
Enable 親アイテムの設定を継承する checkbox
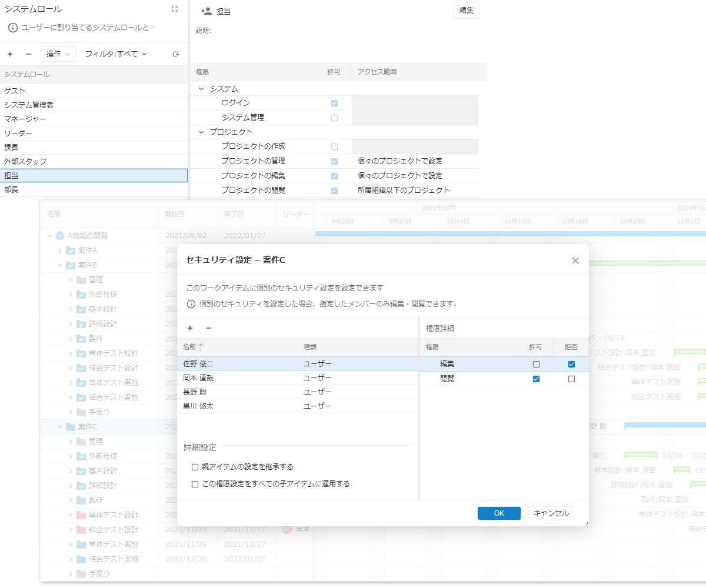click(195, 467)
